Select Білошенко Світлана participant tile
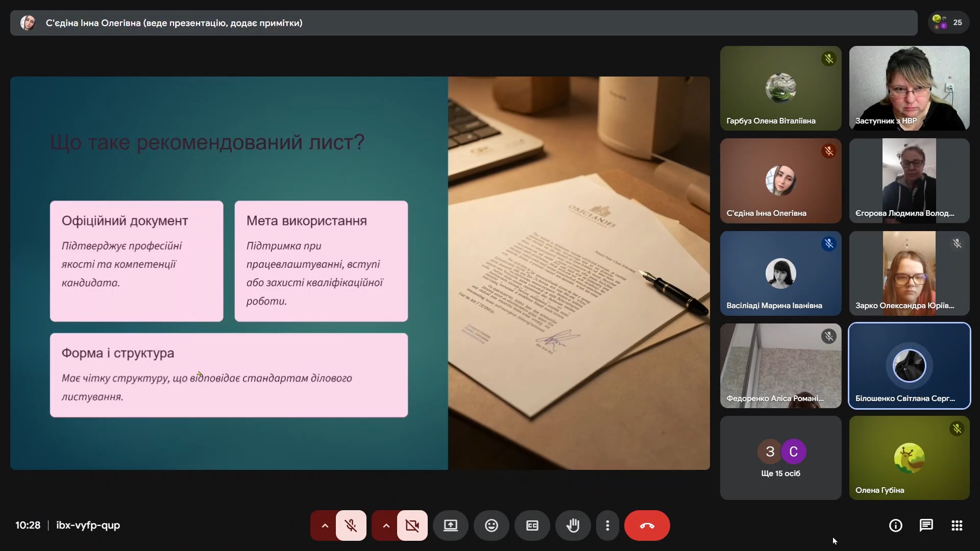 pyautogui.click(x=909, y=366)
